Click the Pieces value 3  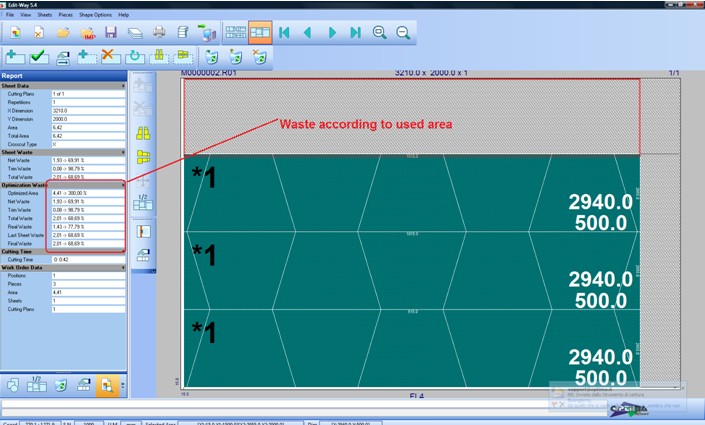tap(88, 284)
